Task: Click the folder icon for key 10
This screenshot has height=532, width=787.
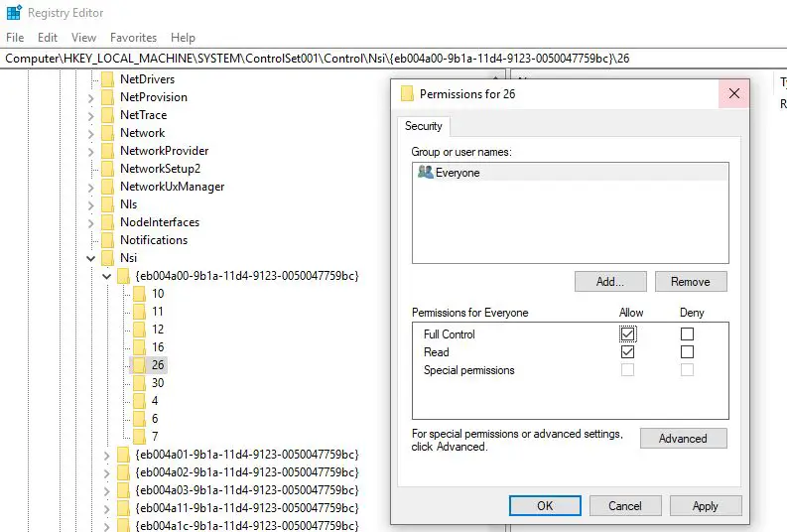Action: click(140, 294)
